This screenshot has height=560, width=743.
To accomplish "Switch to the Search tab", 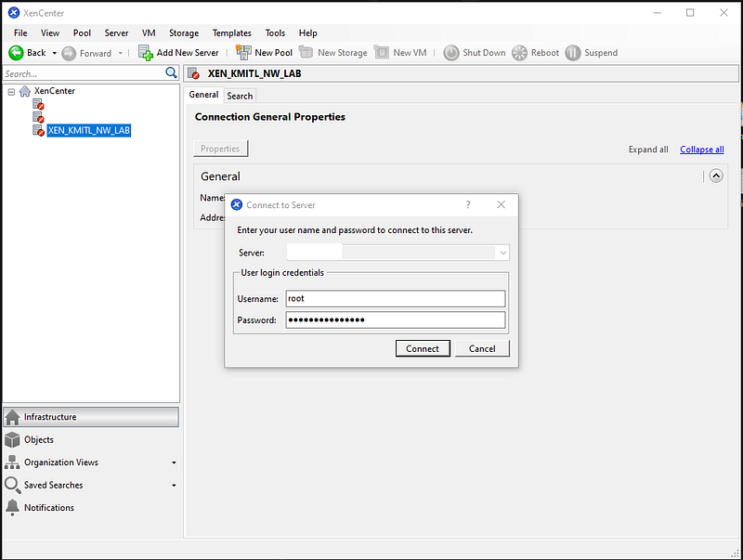I will point(240,96).
